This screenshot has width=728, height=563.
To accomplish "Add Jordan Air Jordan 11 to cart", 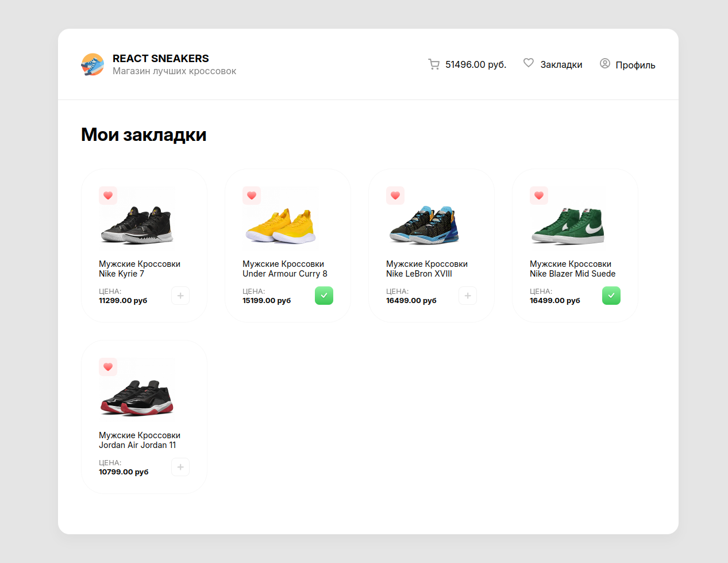I will coord(180,467).
